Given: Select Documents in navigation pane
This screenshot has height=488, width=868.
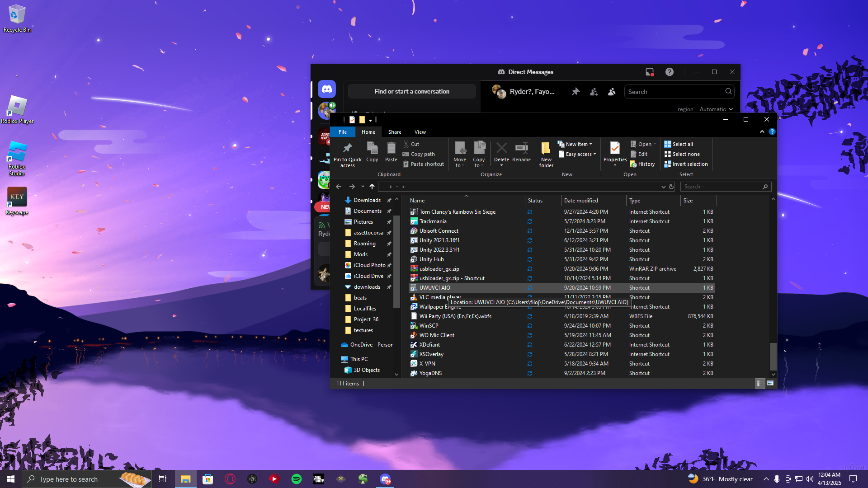Looking at the screenshot, I should 368,211.
